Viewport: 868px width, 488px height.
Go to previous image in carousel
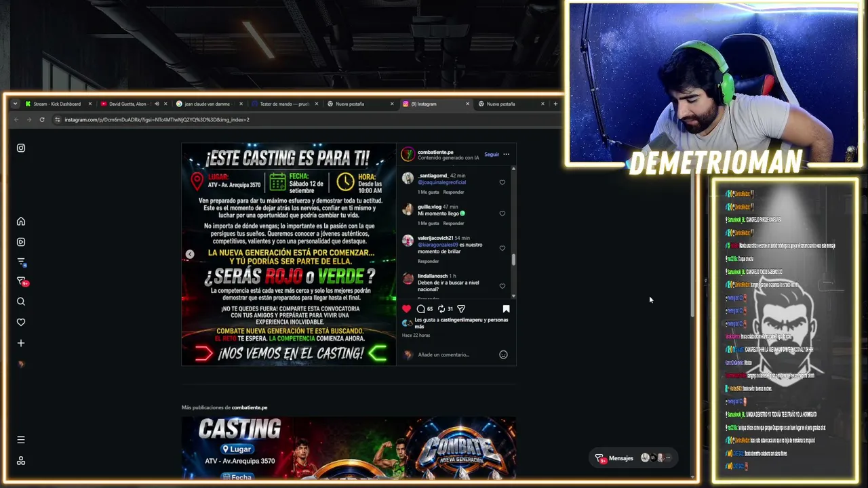click(190, 254)
